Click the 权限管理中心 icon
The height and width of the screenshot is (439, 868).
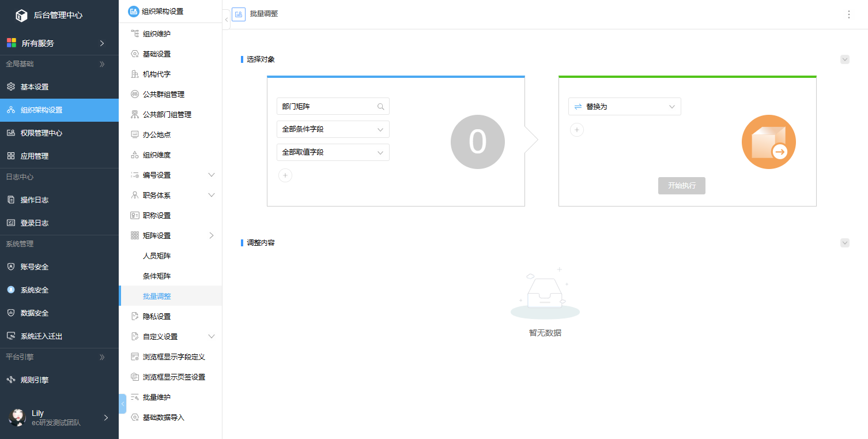[x=11, y=133]
